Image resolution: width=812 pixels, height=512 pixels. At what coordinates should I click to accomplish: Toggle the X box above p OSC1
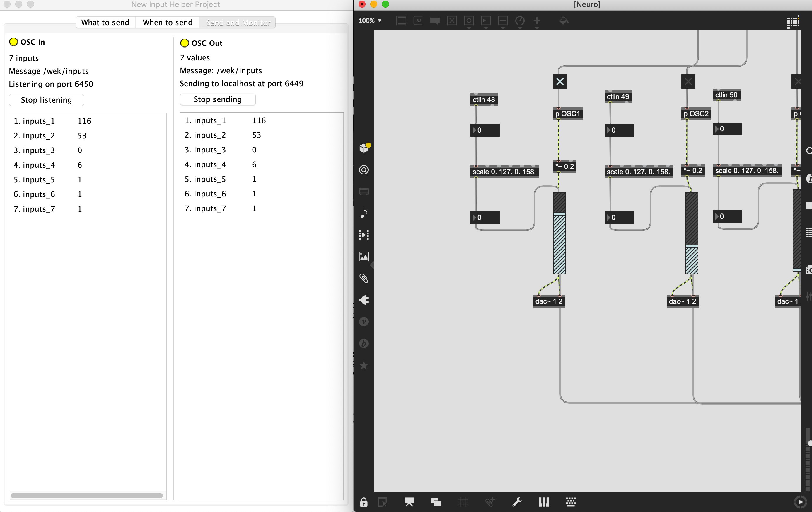pyautogui.click(x=560, y=82)
